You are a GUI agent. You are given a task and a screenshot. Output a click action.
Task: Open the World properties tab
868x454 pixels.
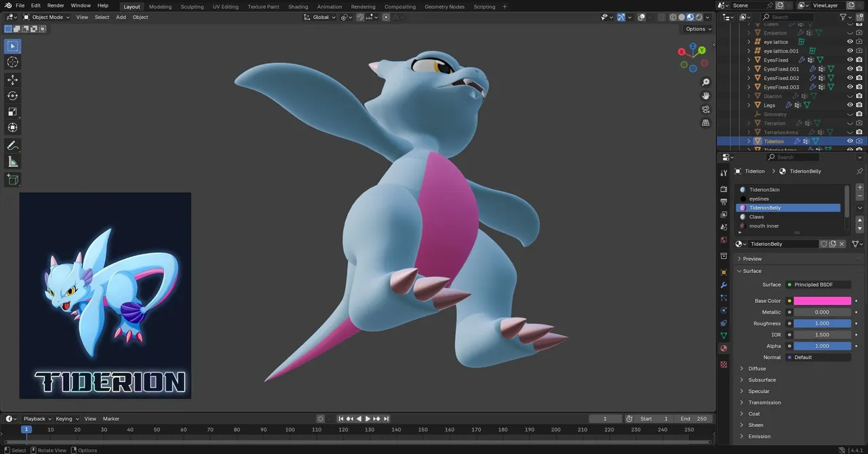724,240
